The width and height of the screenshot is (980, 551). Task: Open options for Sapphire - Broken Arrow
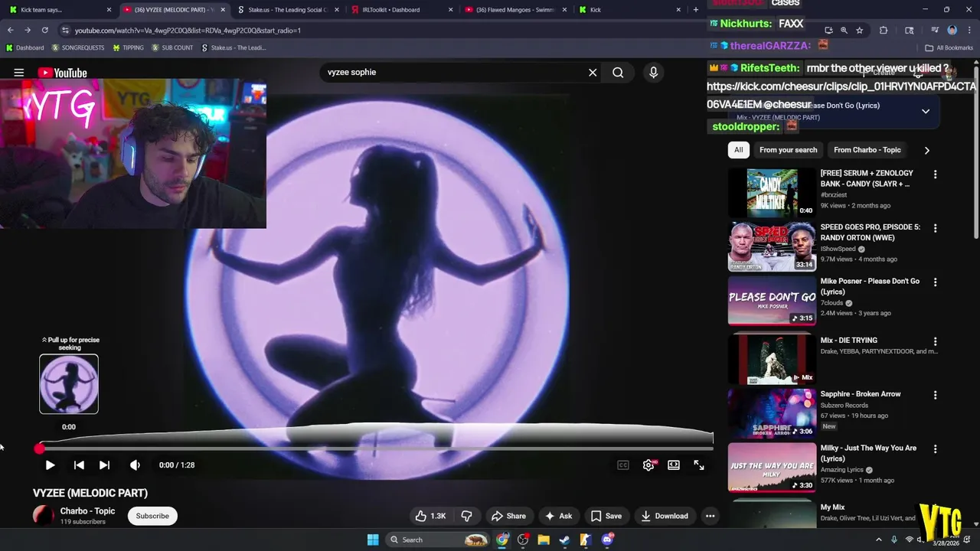(x=935, y=395)
